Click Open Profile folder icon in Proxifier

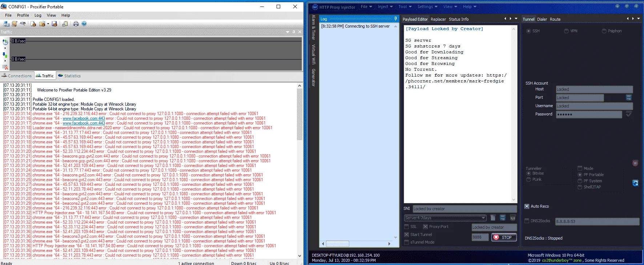click(x=42, y=24)
